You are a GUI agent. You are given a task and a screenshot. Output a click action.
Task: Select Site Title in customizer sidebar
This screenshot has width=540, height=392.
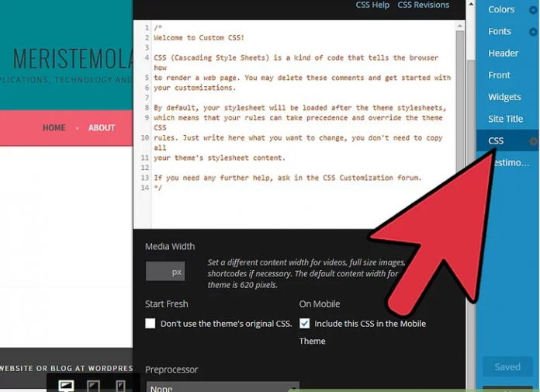point(505,119)
